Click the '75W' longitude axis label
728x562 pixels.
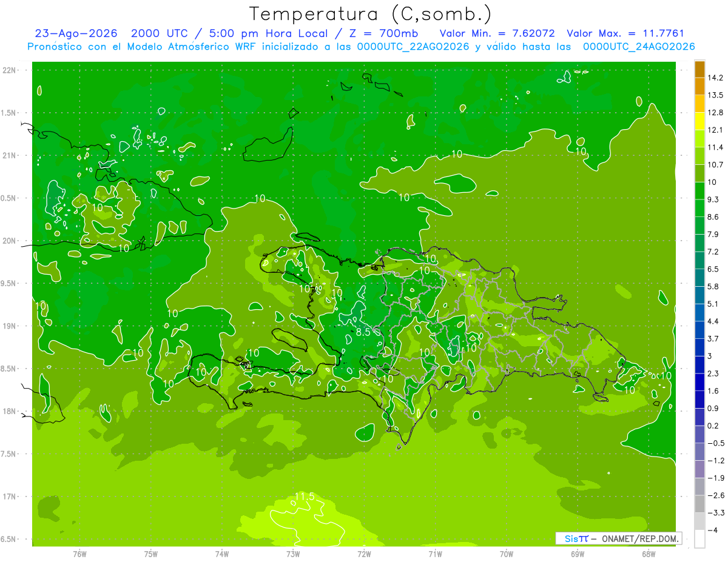151,554
